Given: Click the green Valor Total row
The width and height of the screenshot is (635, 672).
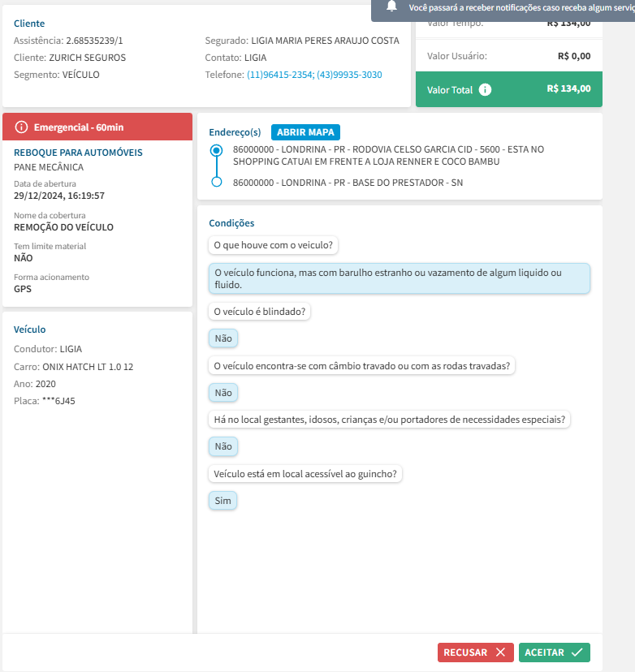Looking at the screenshot, I should [508, 89].
